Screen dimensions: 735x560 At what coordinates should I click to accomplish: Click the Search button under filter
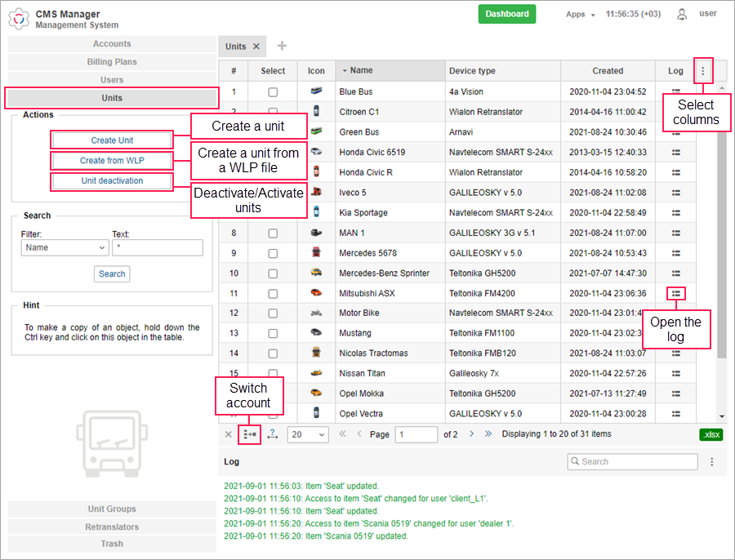(112, 273)
